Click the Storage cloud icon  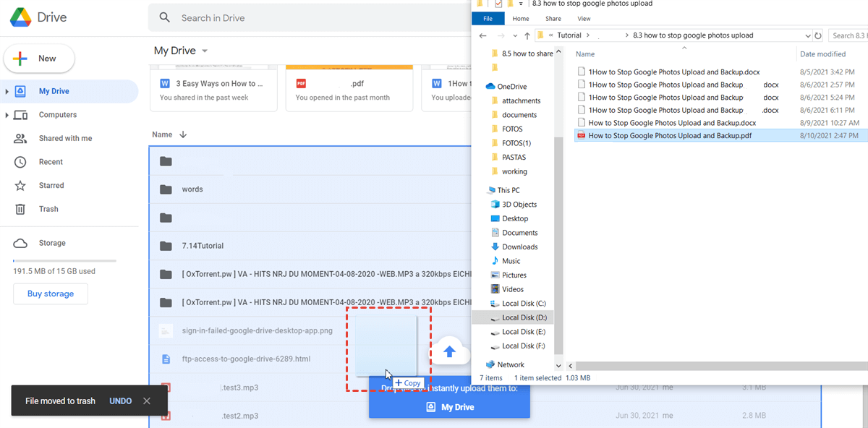(21, 243)
